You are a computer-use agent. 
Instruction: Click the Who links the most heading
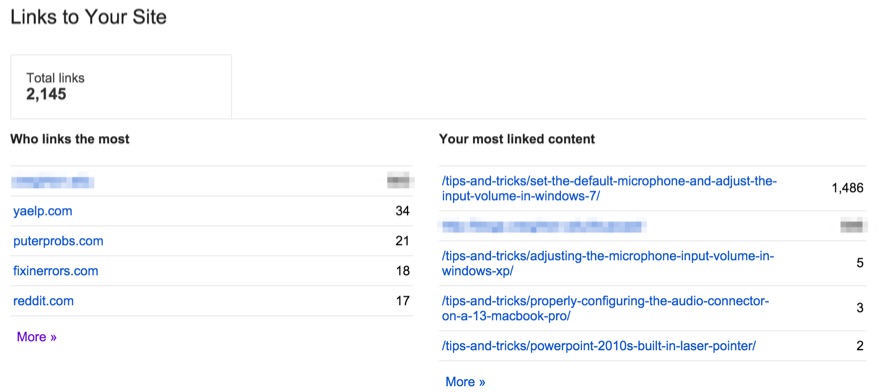[70, 139]
